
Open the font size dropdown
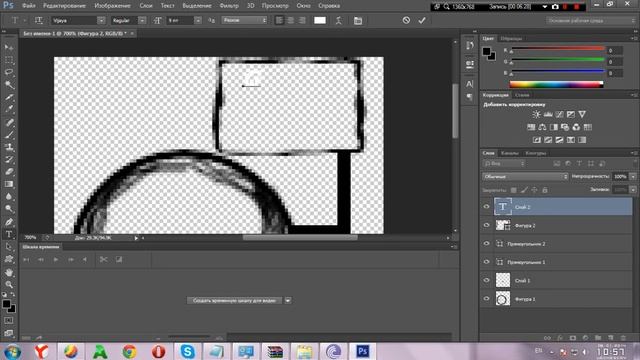click(x=198, y=20)
